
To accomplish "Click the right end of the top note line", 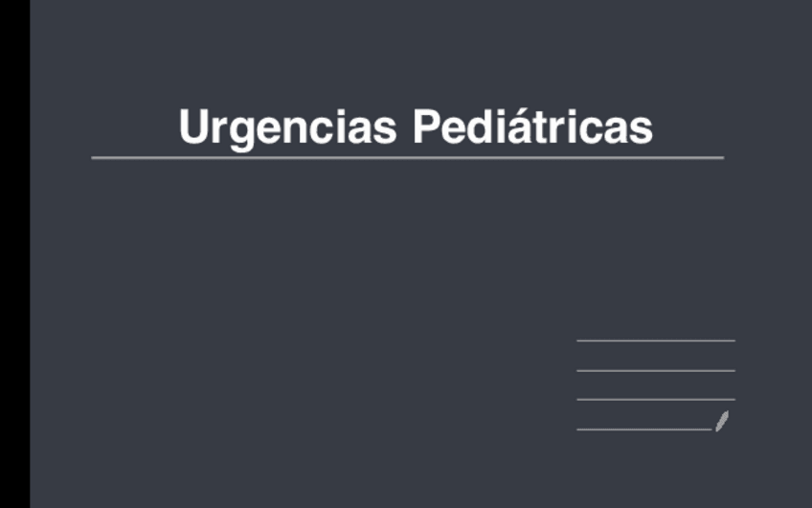I will coord(733,340).
